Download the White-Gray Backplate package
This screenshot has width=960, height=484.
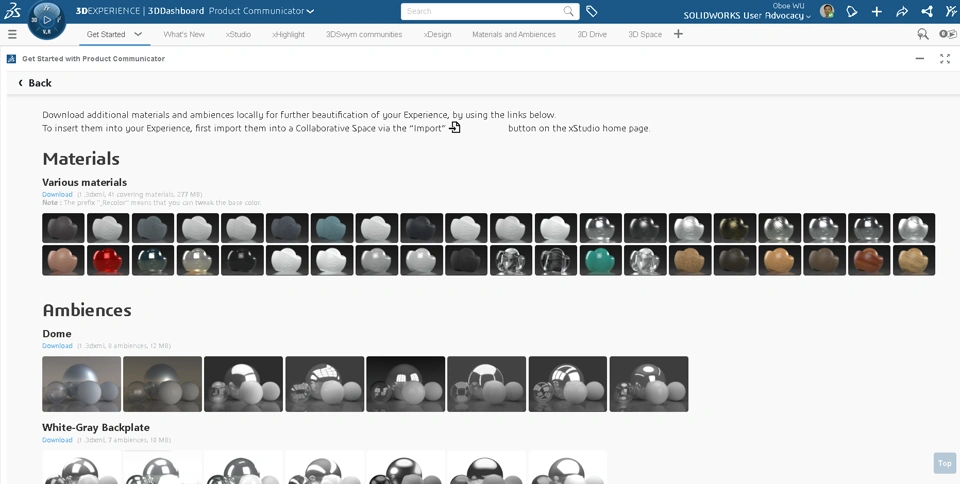tap(57, 440)
